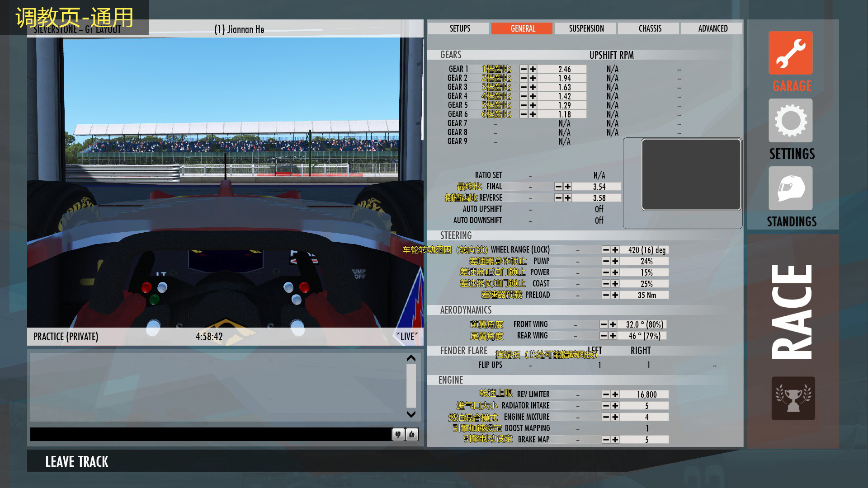Viewport: 868px width, 488px height.
Task: Click the trophy icon below RACE
Action: [793, 398]
